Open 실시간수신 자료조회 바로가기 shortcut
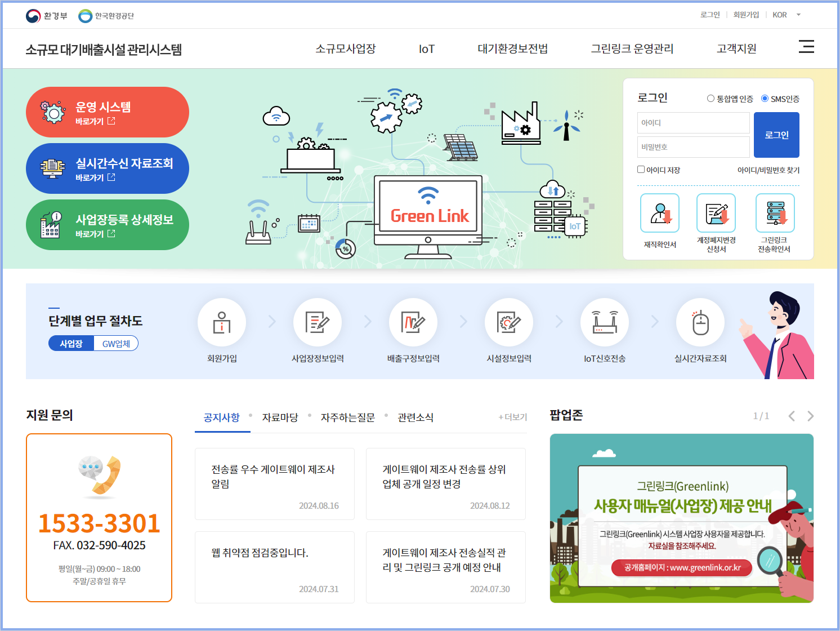 pos(108,168)
